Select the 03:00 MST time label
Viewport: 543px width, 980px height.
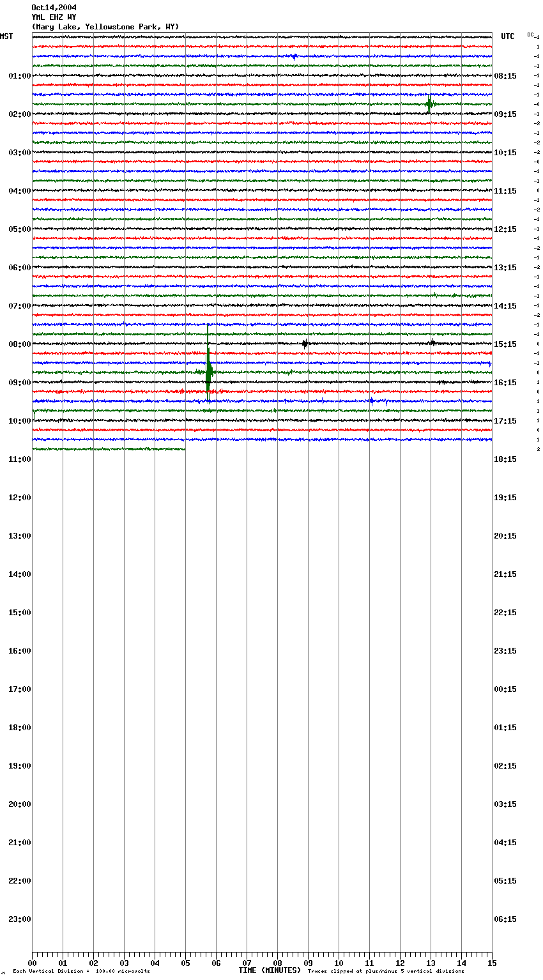pos(20,153)
